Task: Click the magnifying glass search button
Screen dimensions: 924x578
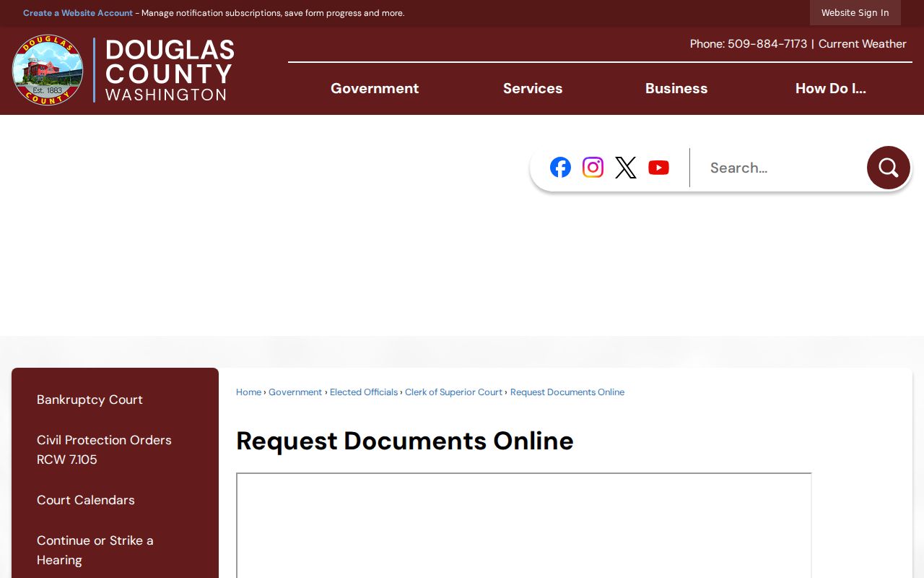Action: coord(889,168)
